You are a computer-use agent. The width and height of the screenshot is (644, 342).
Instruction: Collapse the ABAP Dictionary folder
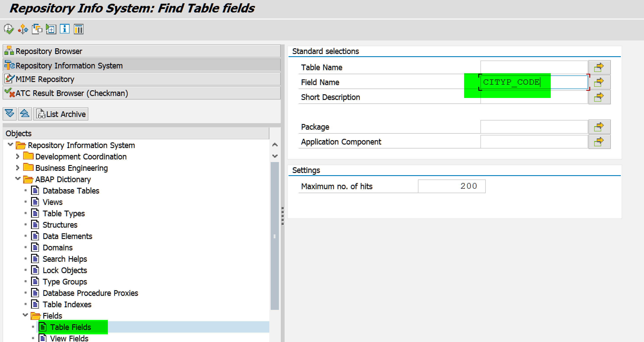click(x=18, y=179)
